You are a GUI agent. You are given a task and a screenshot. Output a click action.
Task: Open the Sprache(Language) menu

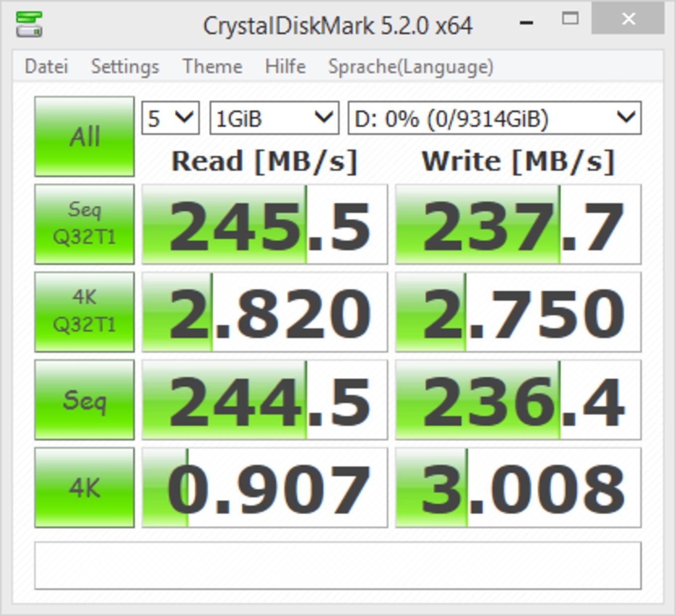(411, 67)
